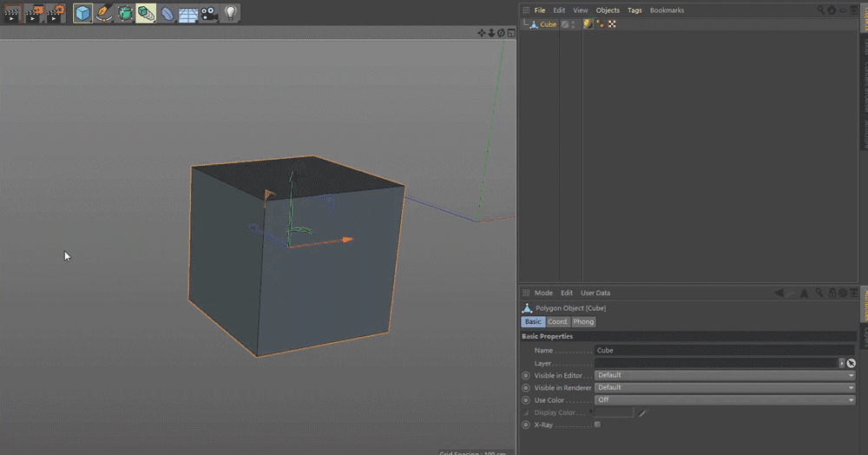Image resolution: width=868 pixels, height=455 pixels.
Task: Select the Spline Pen tool
Action: (103, 13)
